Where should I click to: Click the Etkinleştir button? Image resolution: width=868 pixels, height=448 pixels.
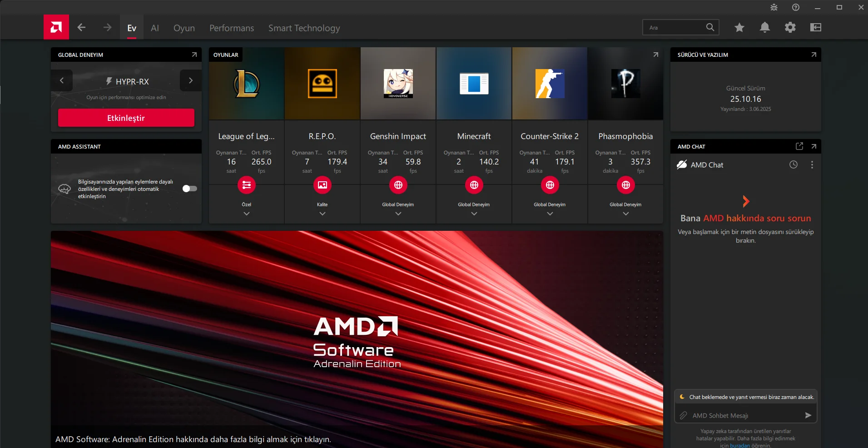tap(126, 118)
